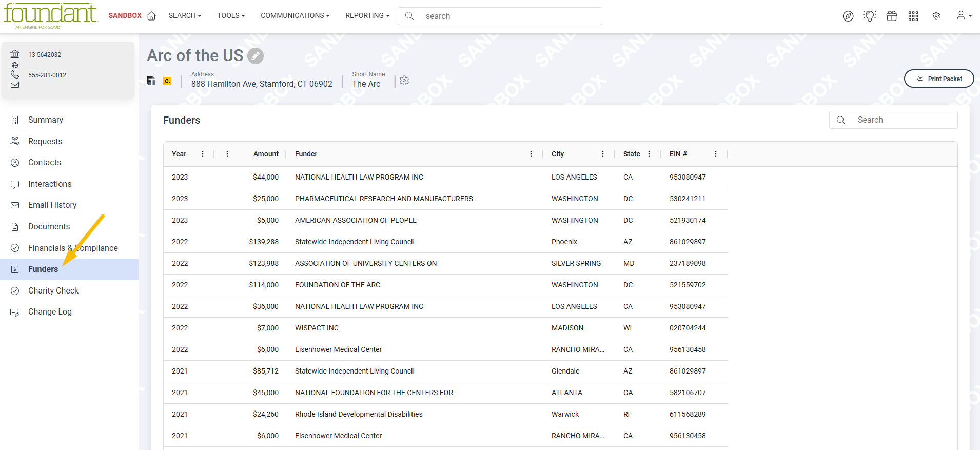Screen dimensions: 980x450
Task: Open State column options menu
Action: click(649, 154)
